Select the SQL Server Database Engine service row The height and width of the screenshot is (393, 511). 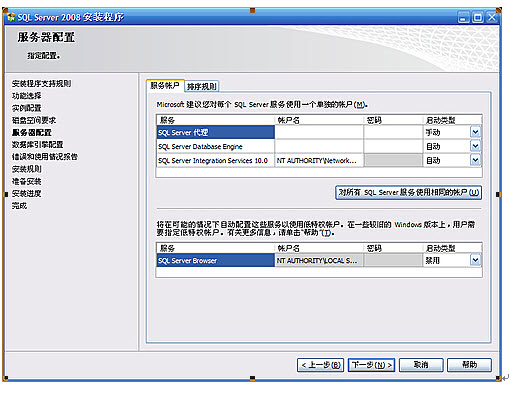[x=215, y=146]
